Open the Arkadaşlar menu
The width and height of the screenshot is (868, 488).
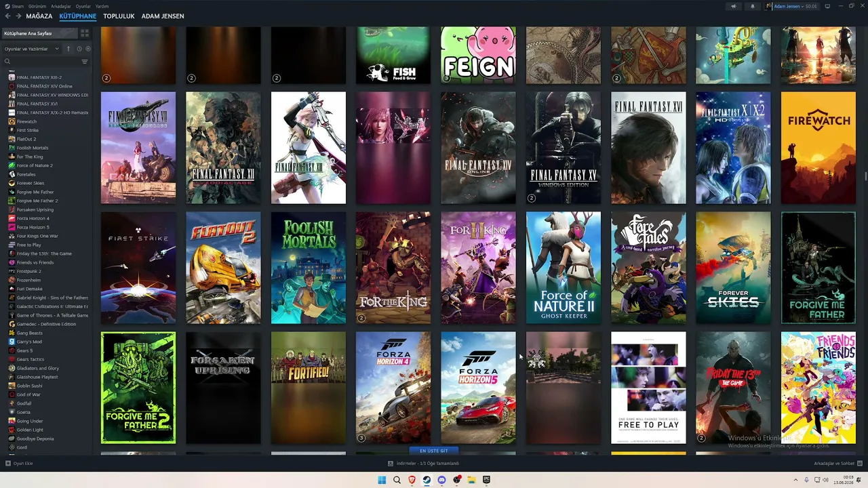pos(61,6)
